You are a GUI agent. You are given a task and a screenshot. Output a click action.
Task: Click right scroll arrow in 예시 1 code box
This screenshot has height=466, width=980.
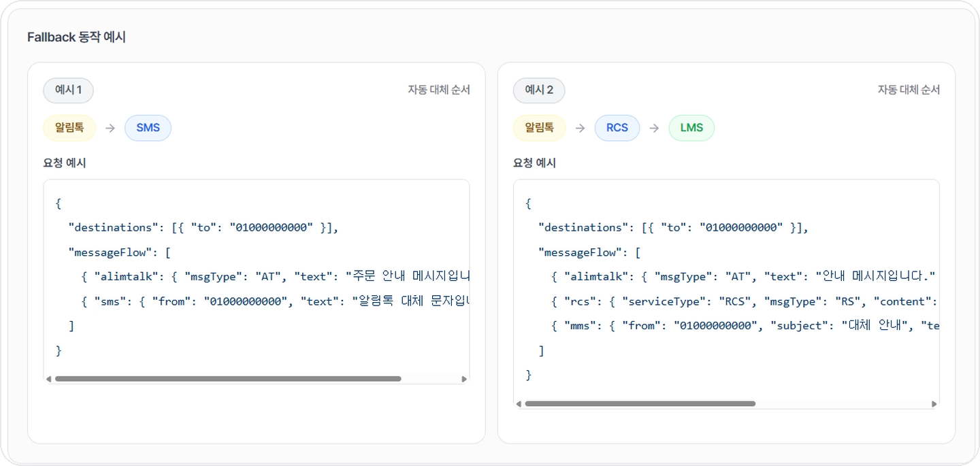click(x=465, y=379)
